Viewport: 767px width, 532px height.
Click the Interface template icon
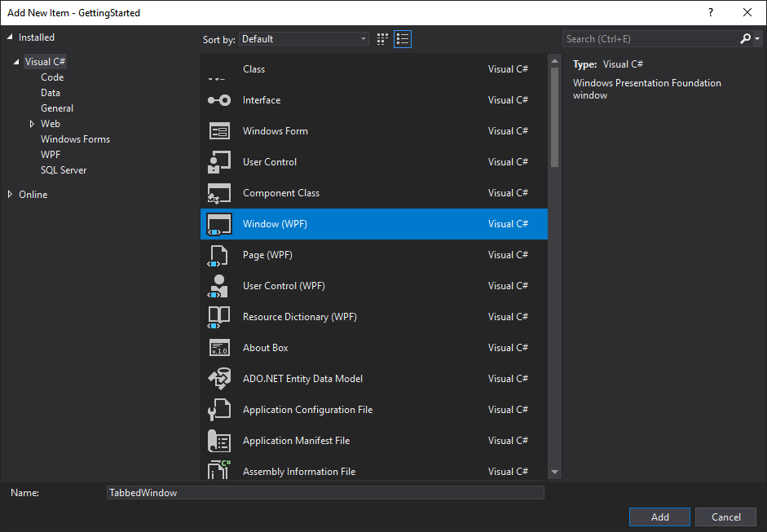[218, 100]
